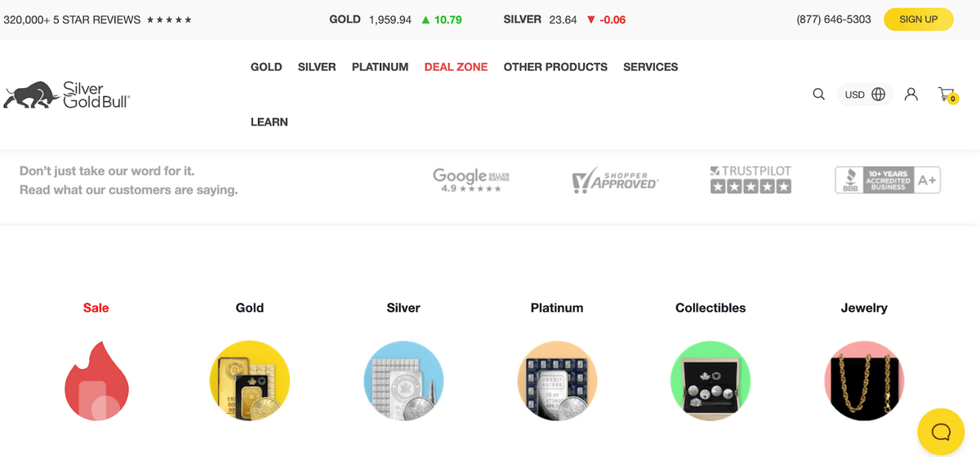Click the Collectibles box category image
The image size is (980, 457).
pos(710,381)
